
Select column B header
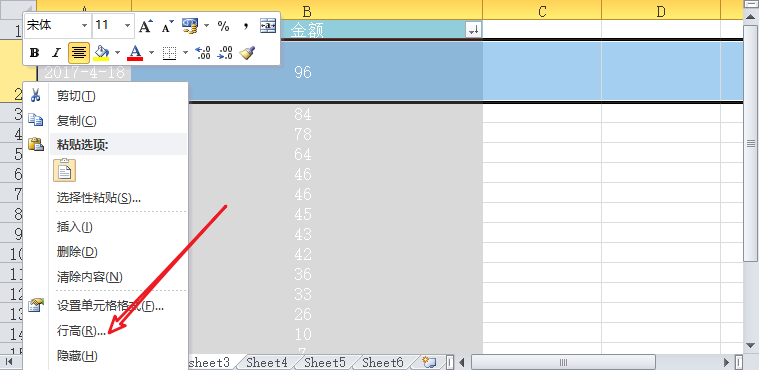[x=307, y=11]
